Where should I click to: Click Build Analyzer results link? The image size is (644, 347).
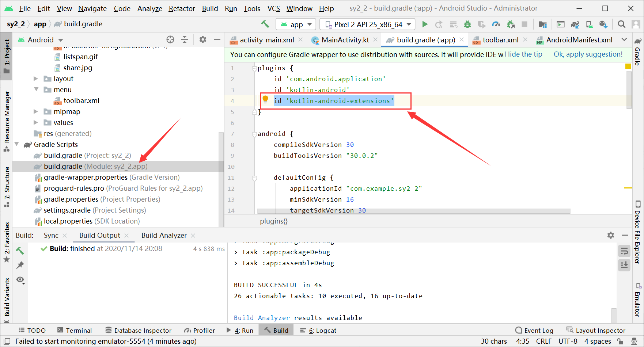(x=262, y=318)
